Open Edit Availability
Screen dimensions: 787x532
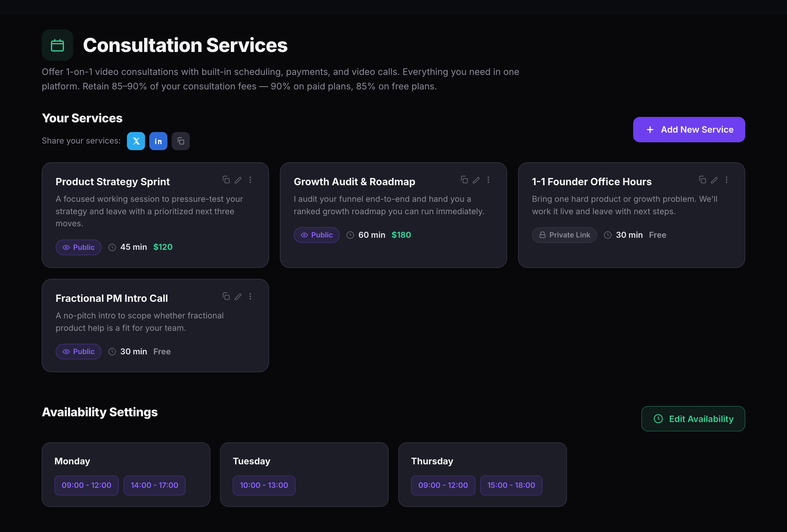pos(693,419)
